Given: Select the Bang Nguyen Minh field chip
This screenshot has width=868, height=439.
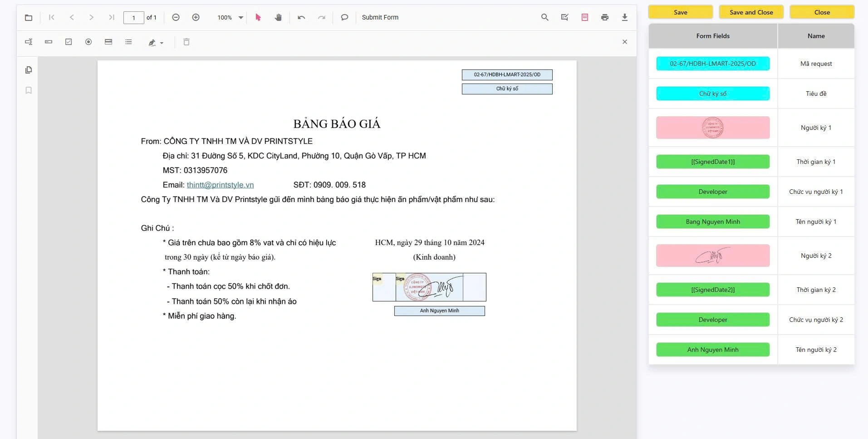Looking at the screenshot, I should coord(713,222).
